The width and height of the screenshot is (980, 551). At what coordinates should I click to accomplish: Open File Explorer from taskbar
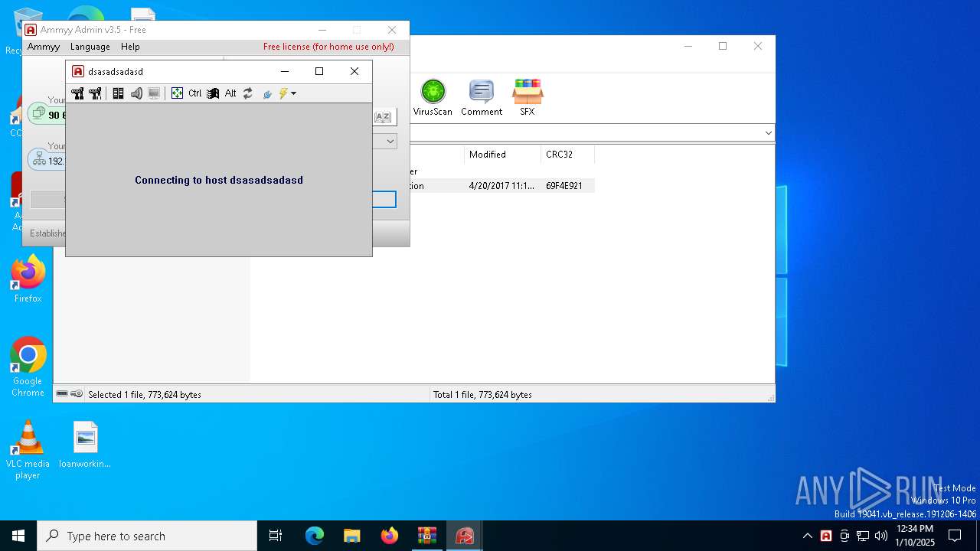pyautogui.click(x=351, y=536)
